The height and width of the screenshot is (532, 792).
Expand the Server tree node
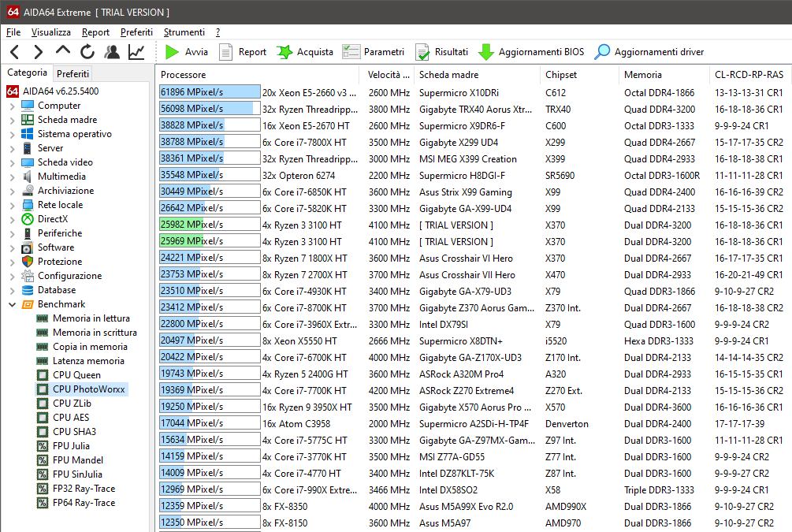coord(12,148)
